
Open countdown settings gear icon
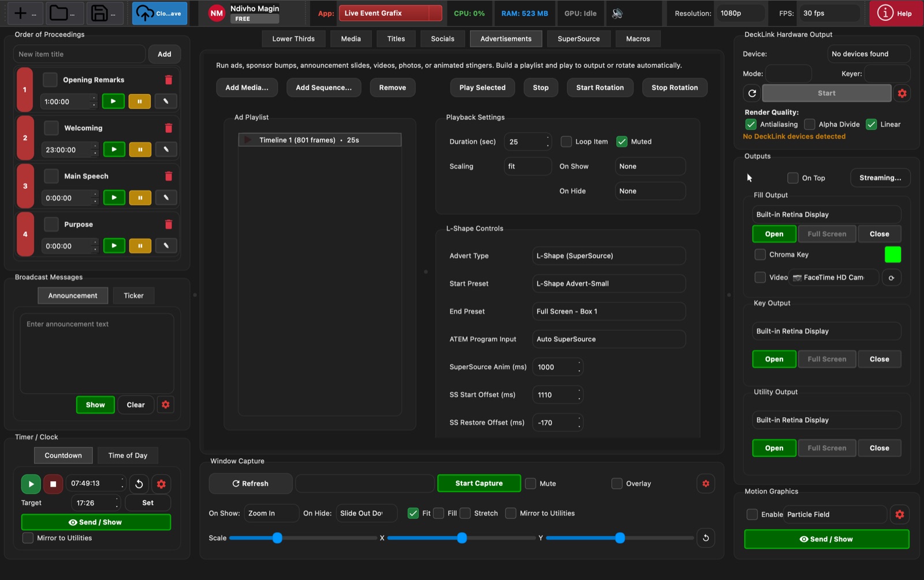point(162,484)
